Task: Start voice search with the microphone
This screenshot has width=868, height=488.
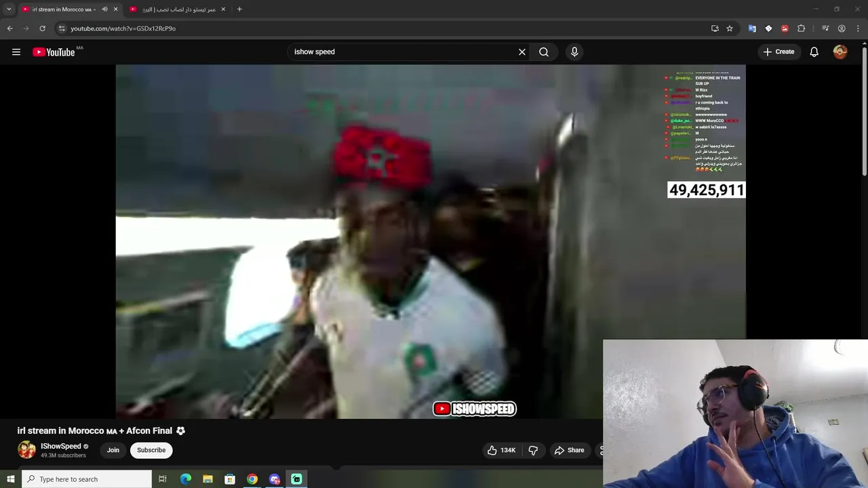Action: [x=574, y=52]
